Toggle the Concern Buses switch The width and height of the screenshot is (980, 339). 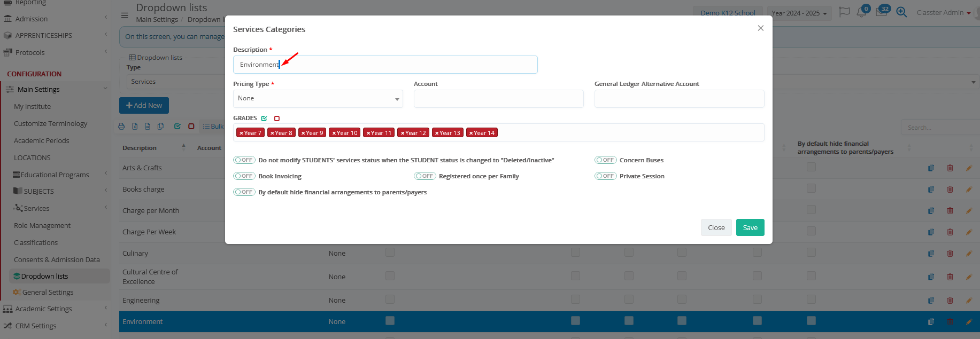[x=605, y=160]
